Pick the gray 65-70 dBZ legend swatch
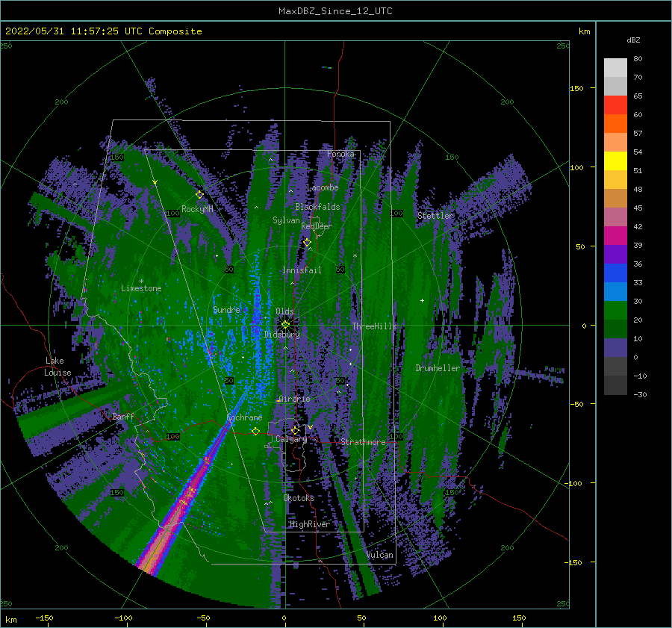Image resolution: width=672 pixels, height=628 pixels. click(615, 87)
